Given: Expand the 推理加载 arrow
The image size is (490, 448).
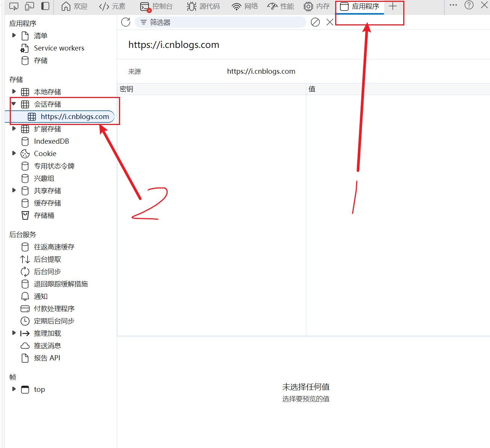Looking at the screenshot, I should [14, 333].
